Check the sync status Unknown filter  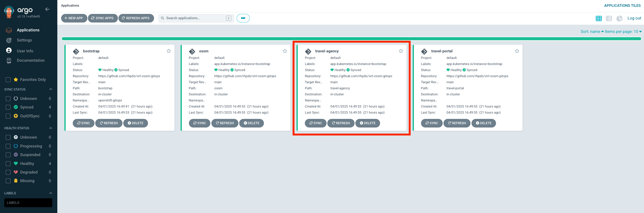point(8,99)
